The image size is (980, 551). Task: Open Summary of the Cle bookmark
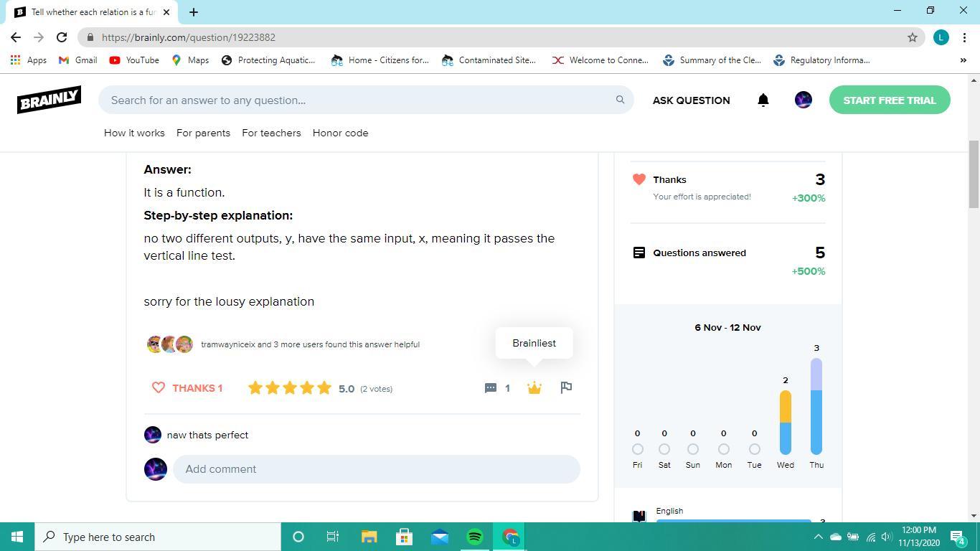711,60
